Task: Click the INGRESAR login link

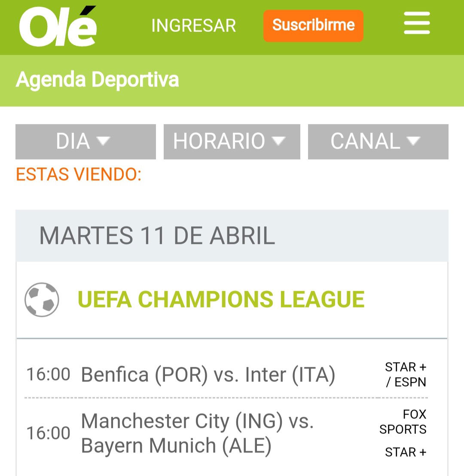Action: click(193, 25)
